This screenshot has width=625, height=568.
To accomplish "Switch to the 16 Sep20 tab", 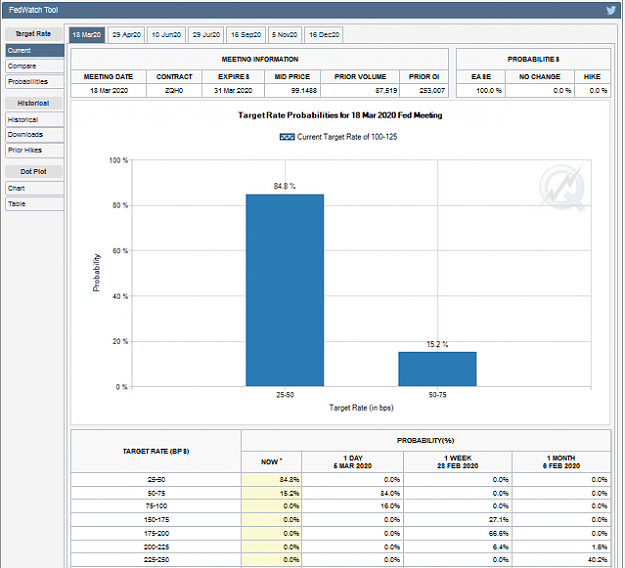I will click(246, 35).
